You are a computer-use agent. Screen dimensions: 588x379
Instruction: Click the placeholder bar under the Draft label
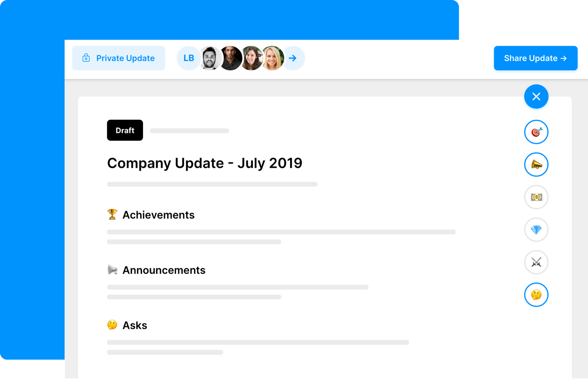189,131
